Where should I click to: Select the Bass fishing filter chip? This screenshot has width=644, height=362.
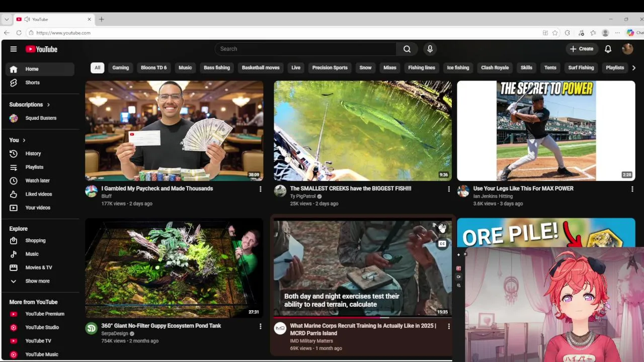pos(217,68)
